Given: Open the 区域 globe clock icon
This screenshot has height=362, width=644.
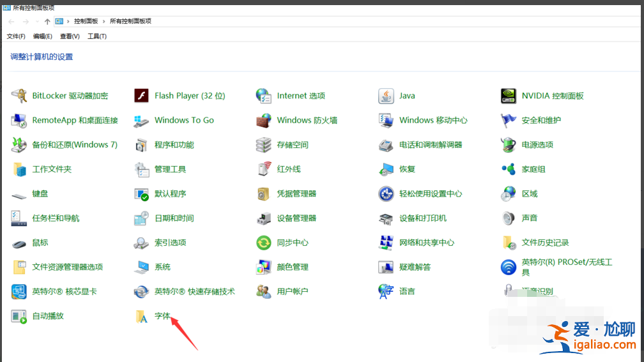Looking at the screenshot, I should click(x=509, y=193).
